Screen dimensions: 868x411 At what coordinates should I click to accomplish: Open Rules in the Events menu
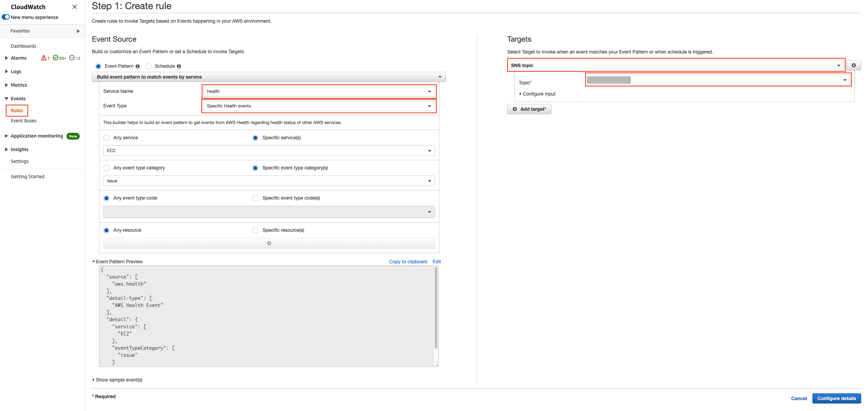click(17, 110)
